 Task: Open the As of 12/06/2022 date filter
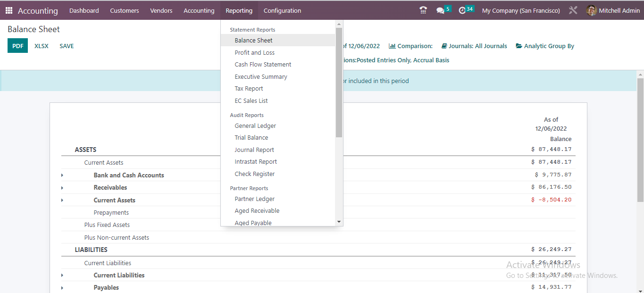(x=363, y=46)
